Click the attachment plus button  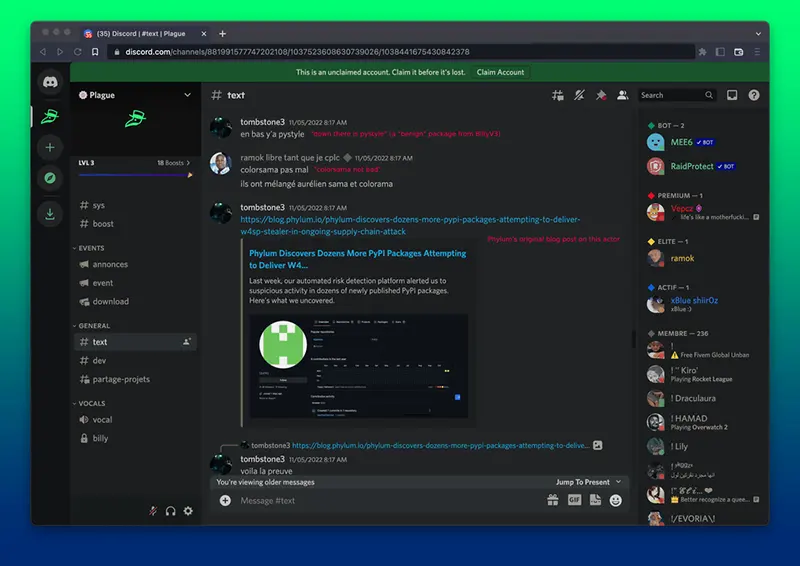point(225,501)
